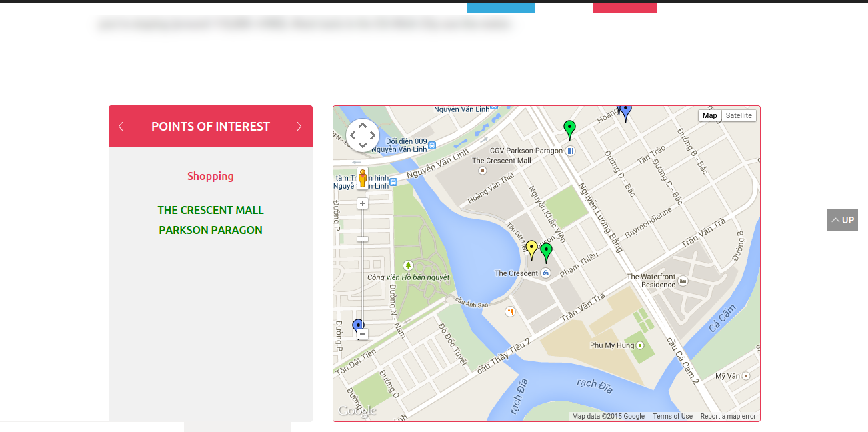Select the yellow map marker
This screenshot has width=868, height=432.
531,249
